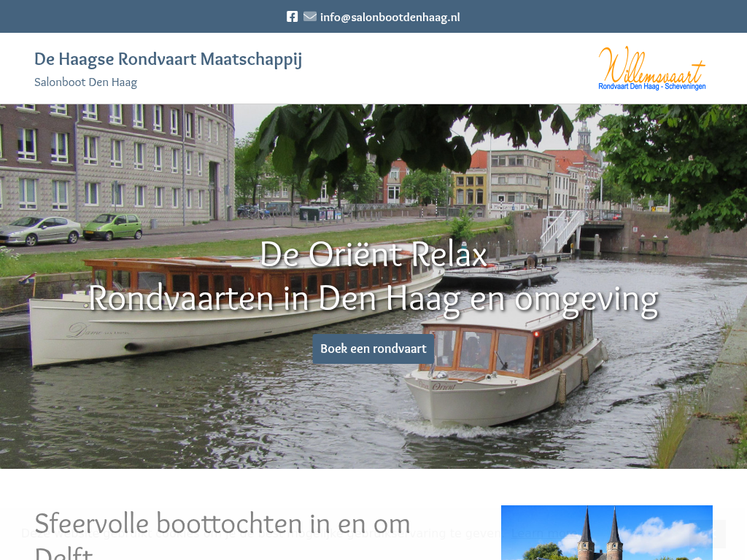747x560 pixels.
Task: Open the Facebook page icon
Action: [x=292, y=17]
